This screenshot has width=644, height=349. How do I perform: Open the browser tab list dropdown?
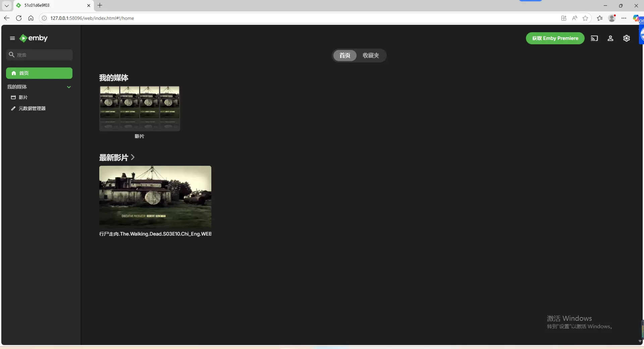click(6, 5)
